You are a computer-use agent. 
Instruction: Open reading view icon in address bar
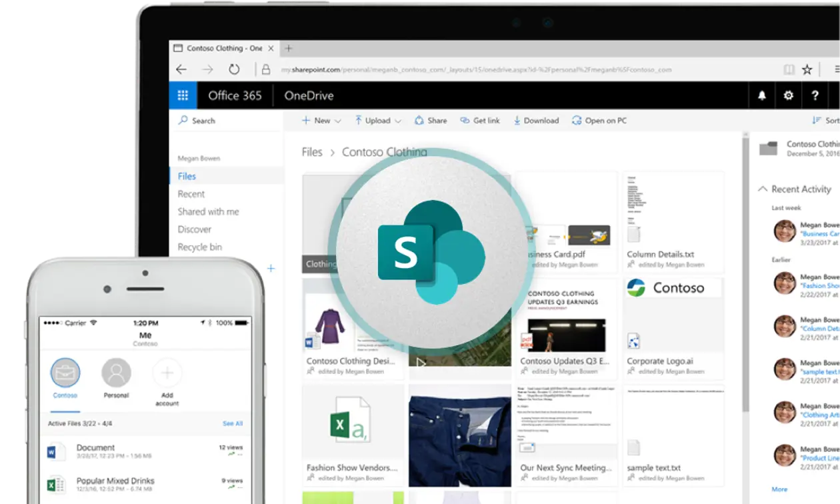[x=789, y=69]
